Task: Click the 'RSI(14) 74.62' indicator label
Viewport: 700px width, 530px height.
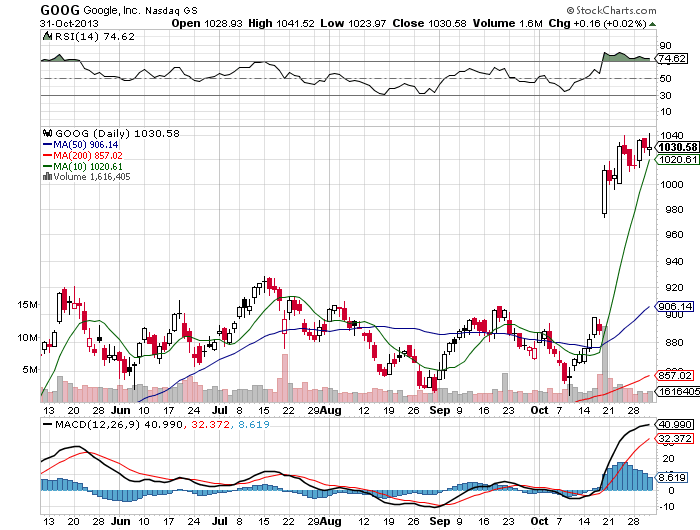Action: tap(94, 37)
